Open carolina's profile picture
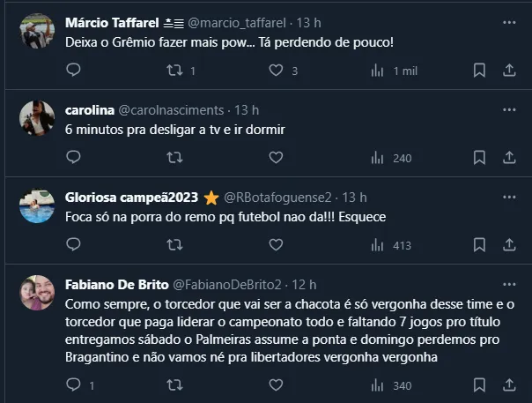This screenshot has height=403, width=532. pos(37,117)
